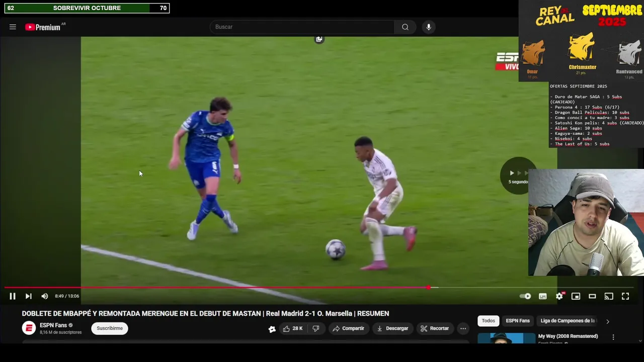This screenshot has height=362, width=644.
Task: Start voice search with microphone icon
Action: (x=429, y=27)
